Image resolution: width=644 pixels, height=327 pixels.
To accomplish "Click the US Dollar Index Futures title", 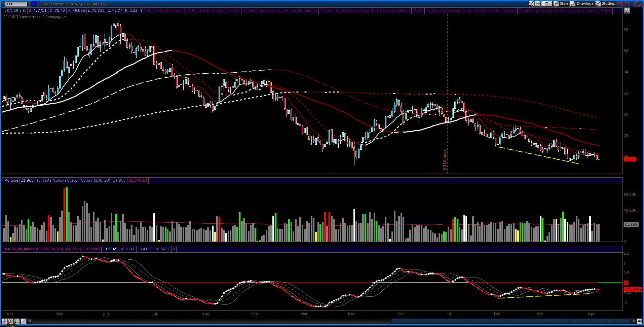I will [x=72, y=4].
